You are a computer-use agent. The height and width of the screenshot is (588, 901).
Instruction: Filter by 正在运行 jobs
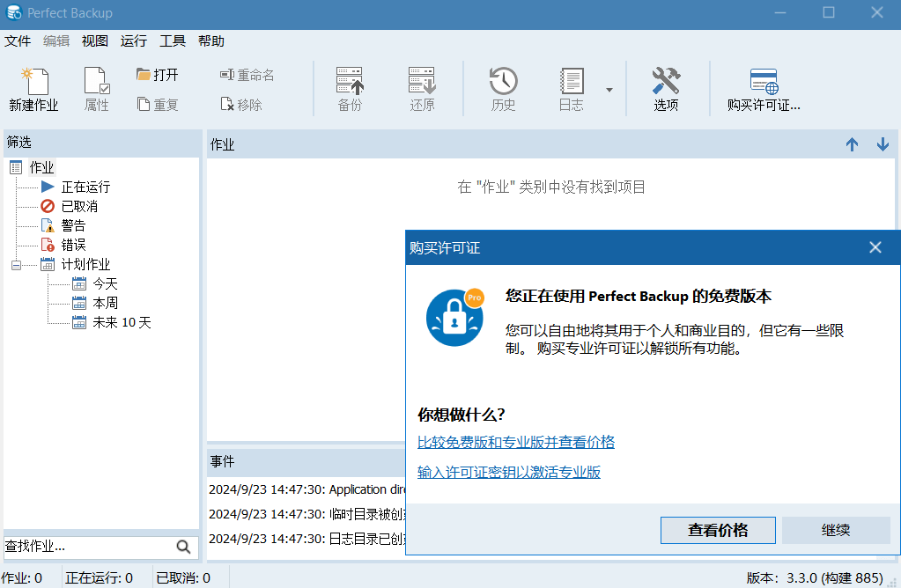tap(85, 187)
